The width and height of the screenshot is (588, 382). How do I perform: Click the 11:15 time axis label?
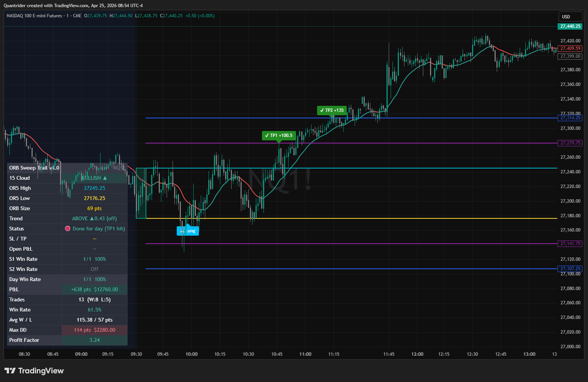pyautogui.click(x=334, y=354)
